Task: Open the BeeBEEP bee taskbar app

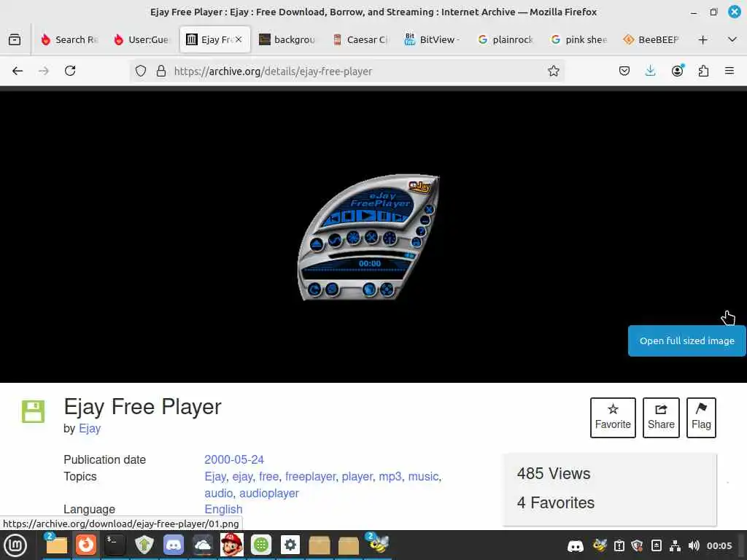Action: [379, 544]
